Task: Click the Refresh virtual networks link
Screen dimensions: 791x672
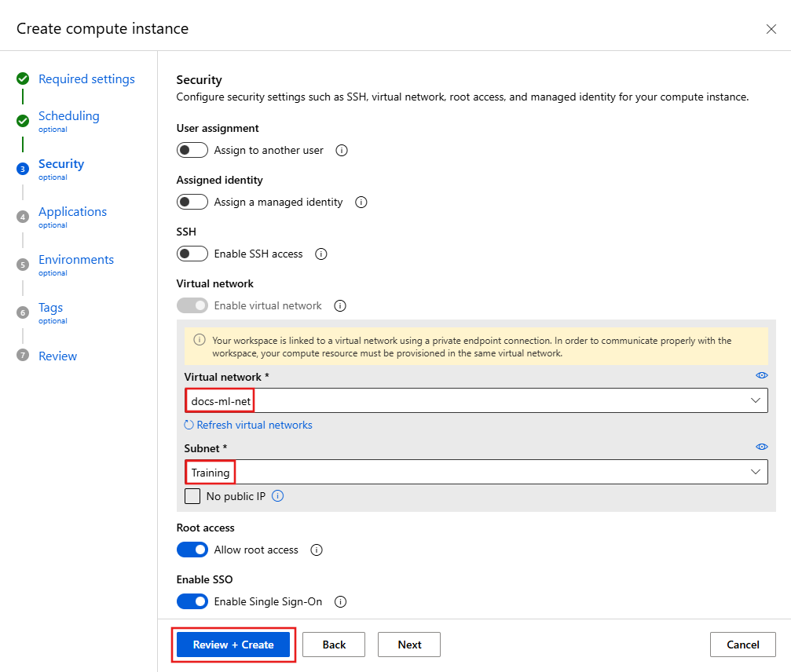Action: pyautogui.click(x=255, y=425)
